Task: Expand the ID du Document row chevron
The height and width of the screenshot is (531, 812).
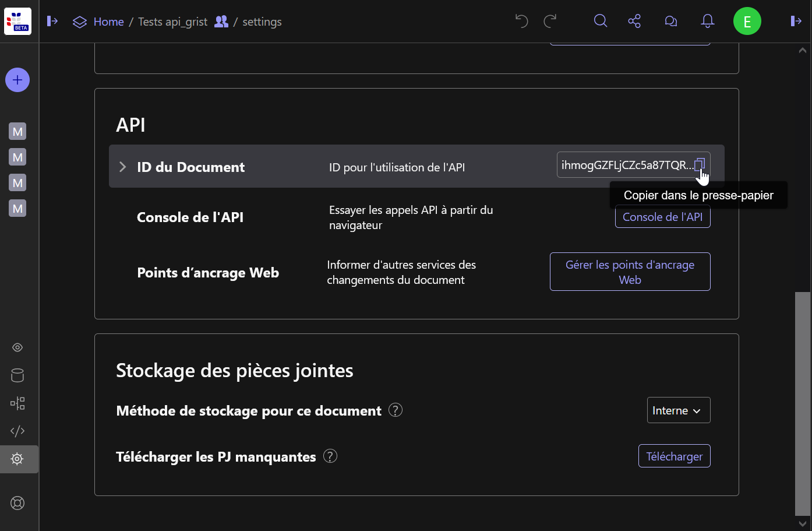Action: 122,167
